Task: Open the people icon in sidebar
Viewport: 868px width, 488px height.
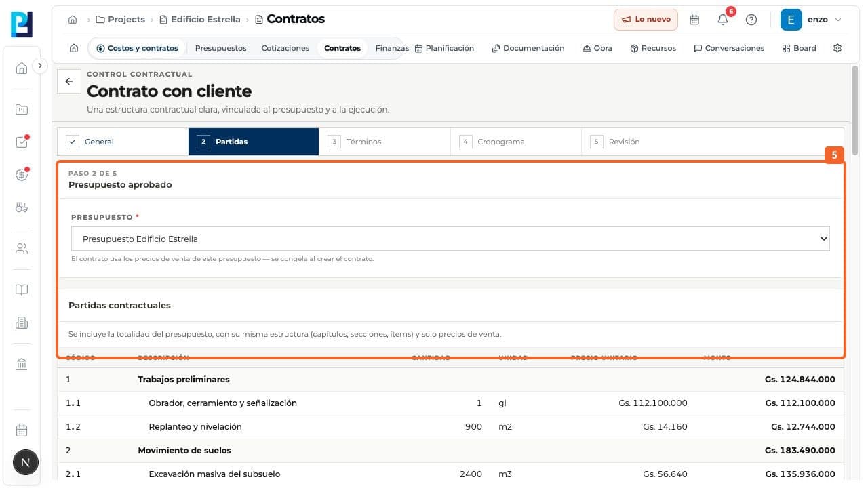Action: (x=22, y=249)
